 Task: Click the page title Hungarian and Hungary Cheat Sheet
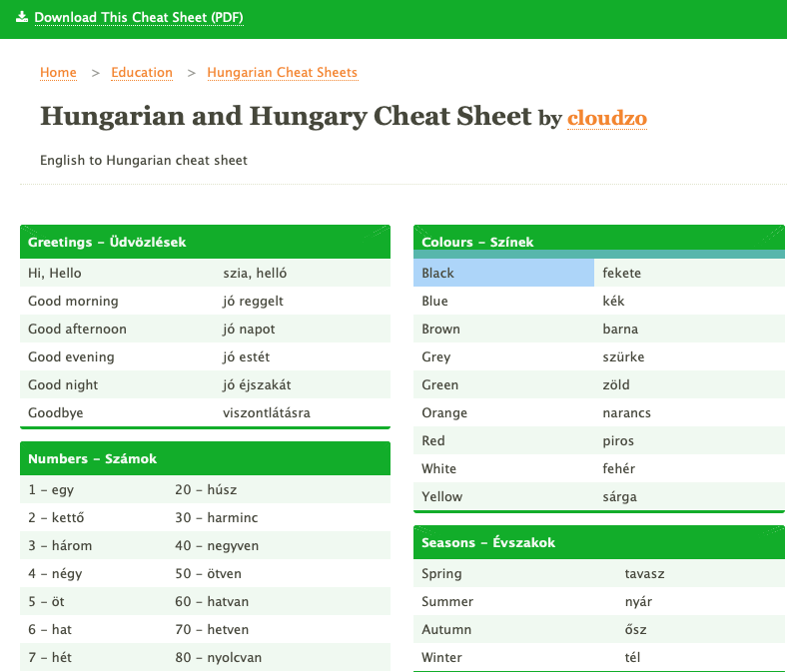[x=286, y=116]
